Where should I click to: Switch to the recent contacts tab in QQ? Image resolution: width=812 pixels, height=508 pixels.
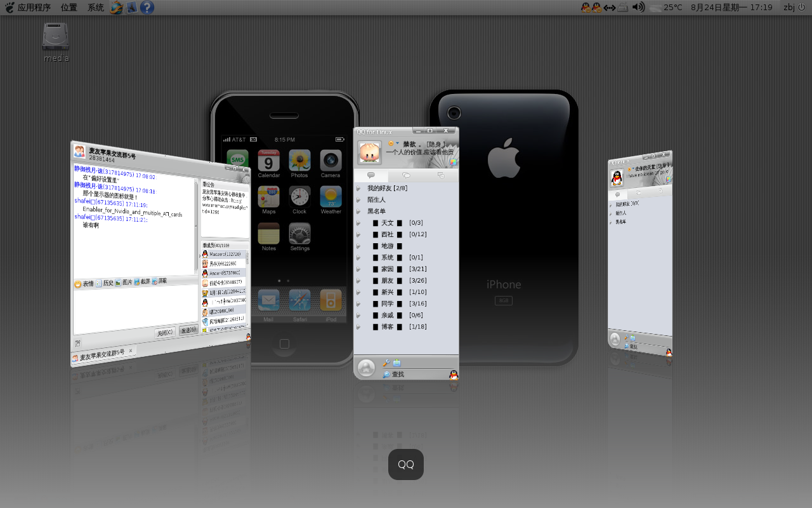[x=441, y=175]
